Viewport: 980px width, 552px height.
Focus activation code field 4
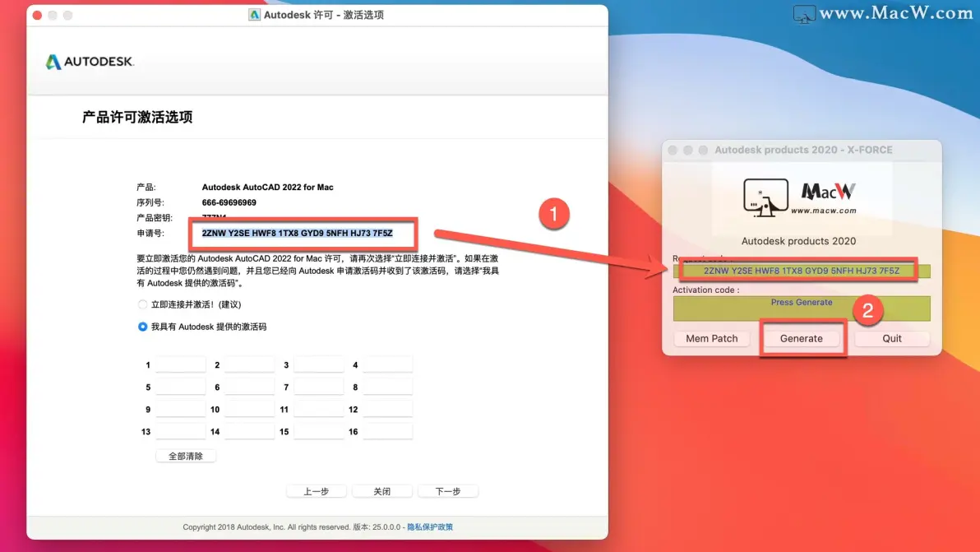point(387,364)
